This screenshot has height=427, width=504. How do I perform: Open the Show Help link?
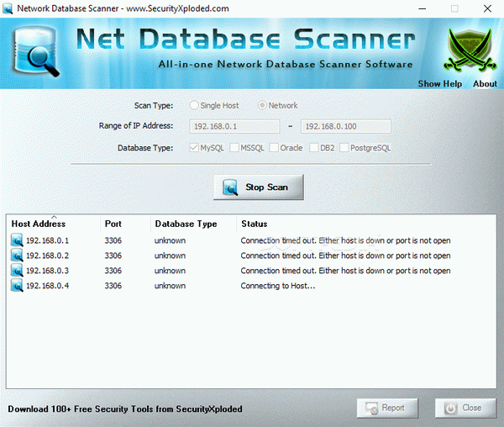tap(439, 83)
